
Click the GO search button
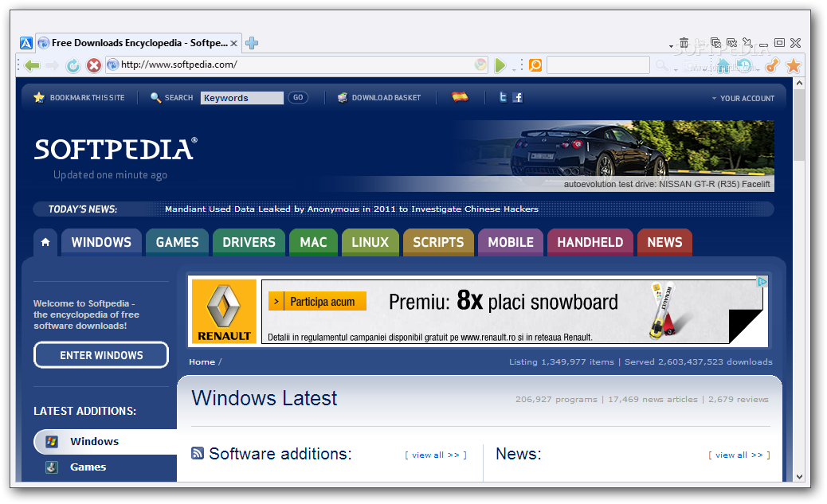pos(298,97)
